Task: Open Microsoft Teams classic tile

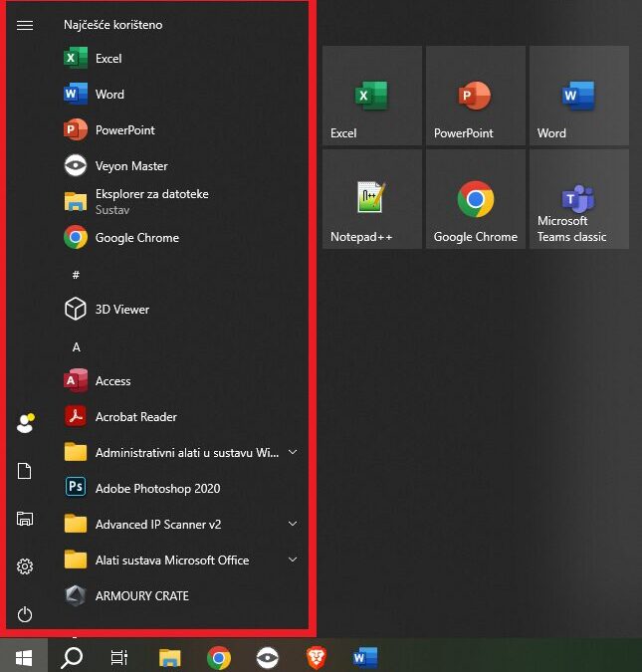Action: pos(579,199)
